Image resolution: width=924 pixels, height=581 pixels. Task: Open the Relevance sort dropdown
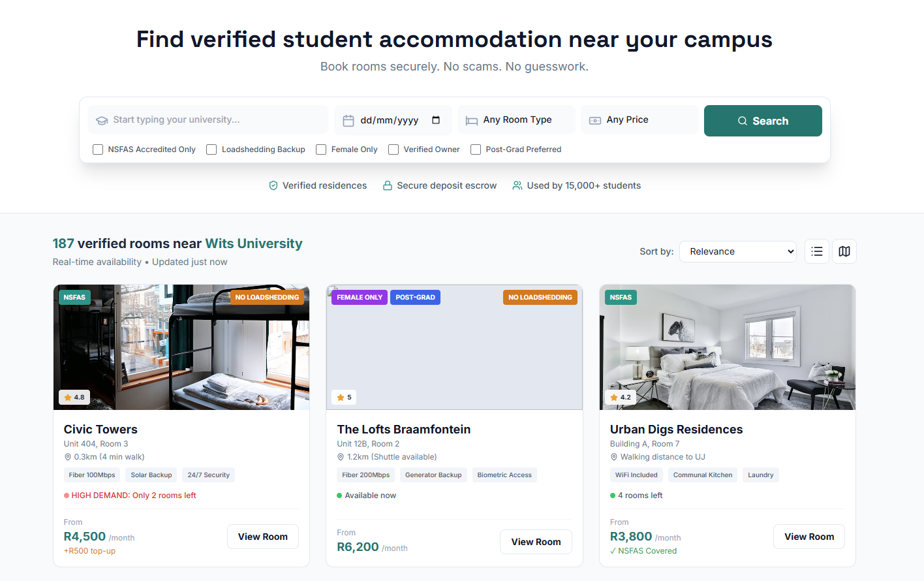pos(738,251)
